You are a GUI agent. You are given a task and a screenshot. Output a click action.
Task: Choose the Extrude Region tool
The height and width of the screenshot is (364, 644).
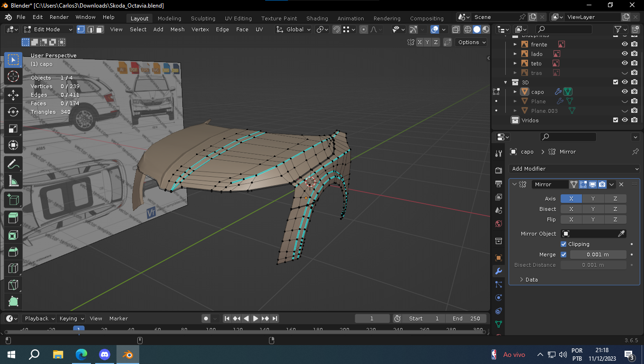click(13, 218)
